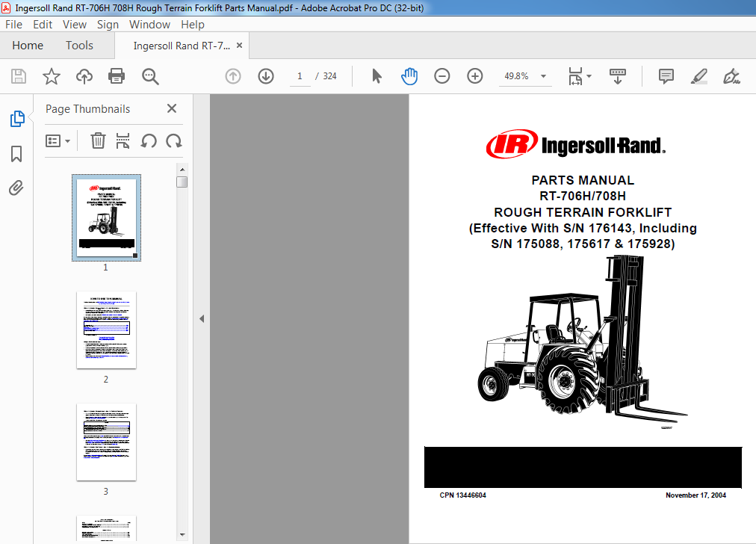Click the 49.8% zoom value field
This screenshot has width=756, height=544.
tap(516, 76)
